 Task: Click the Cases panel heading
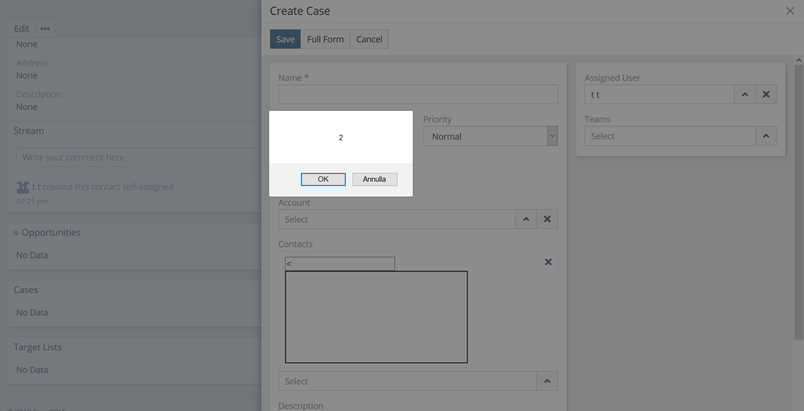click(26, 290)
